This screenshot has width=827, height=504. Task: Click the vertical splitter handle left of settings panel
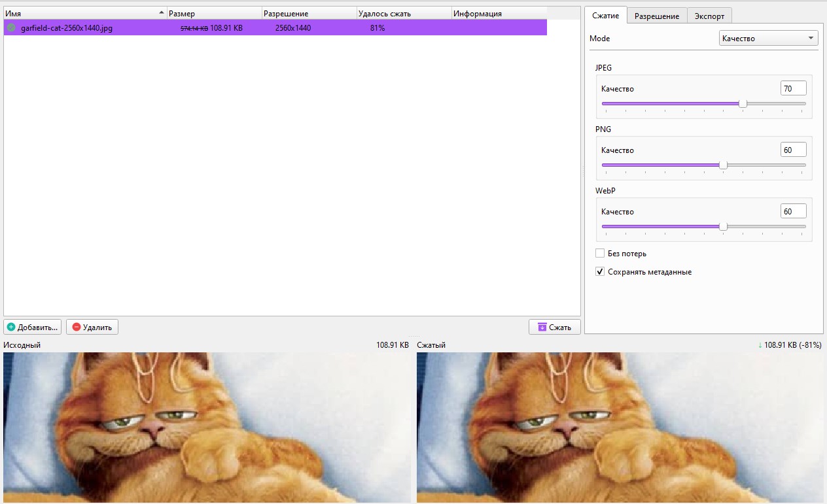582,170
